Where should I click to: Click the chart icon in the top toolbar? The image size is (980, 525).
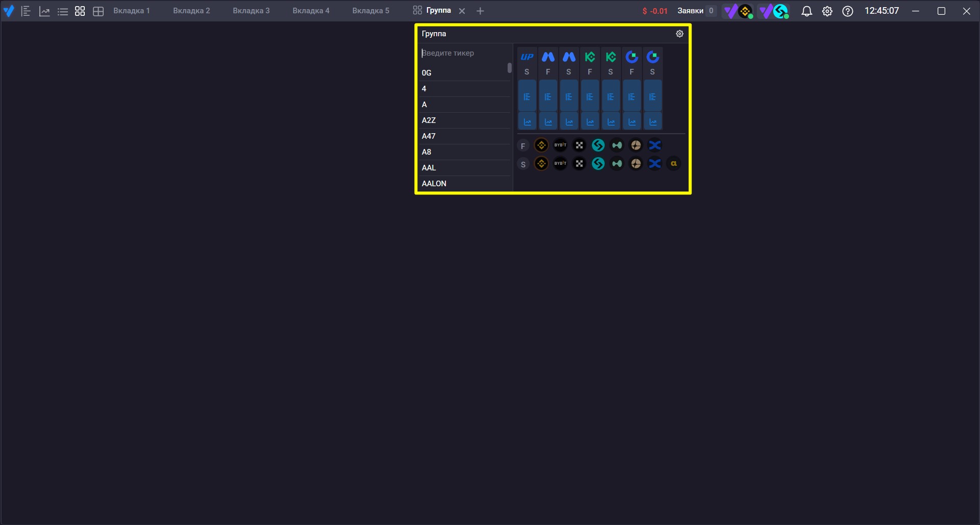pos(44,11)
